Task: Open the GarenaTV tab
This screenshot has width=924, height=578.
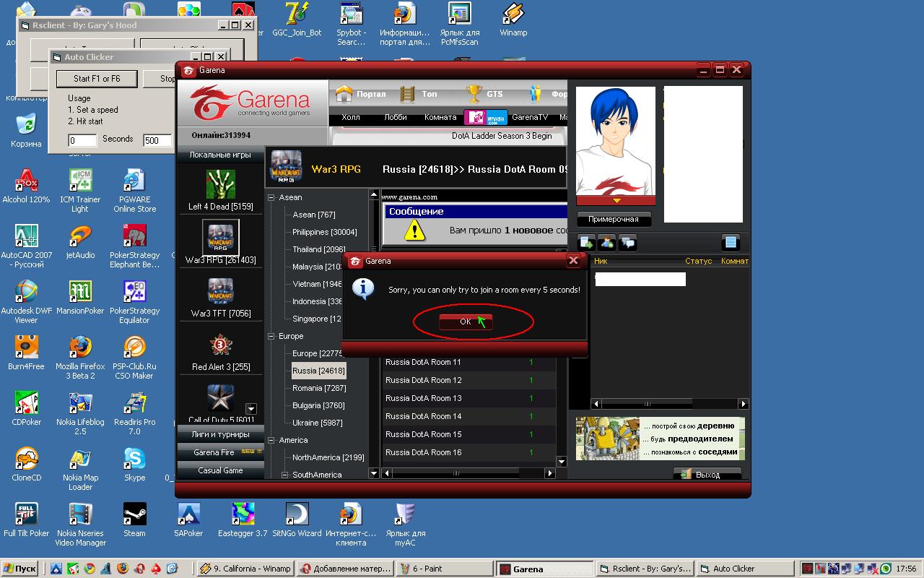Action: (x=530, y=117)
